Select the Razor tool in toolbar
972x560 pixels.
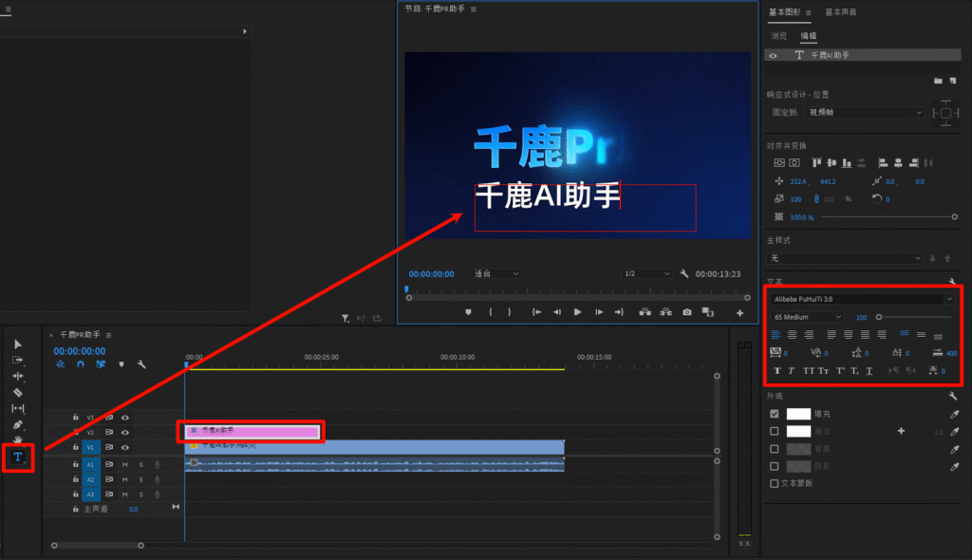click(17, 392)
